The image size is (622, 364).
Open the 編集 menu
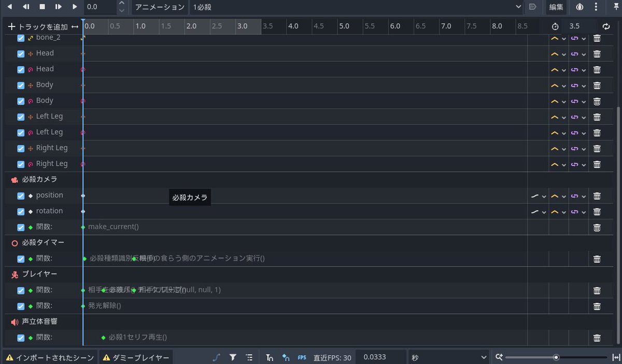556,7
